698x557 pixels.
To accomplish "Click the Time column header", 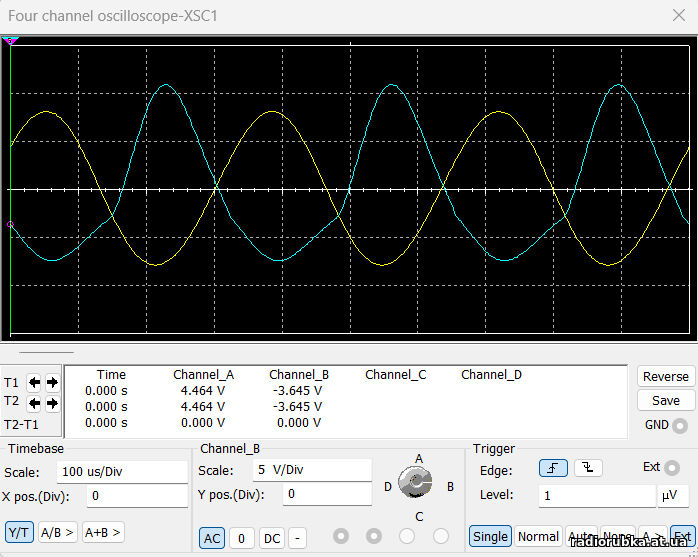I will 111,375.
